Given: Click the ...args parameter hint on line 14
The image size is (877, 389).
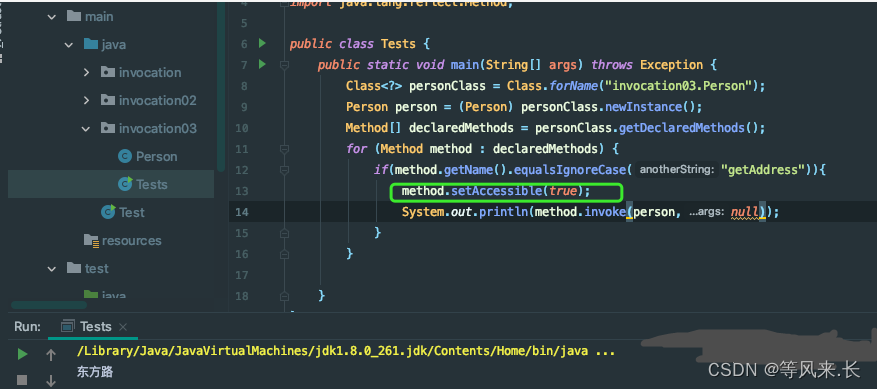Looking at the screenshot, I should tap(706, 212).
